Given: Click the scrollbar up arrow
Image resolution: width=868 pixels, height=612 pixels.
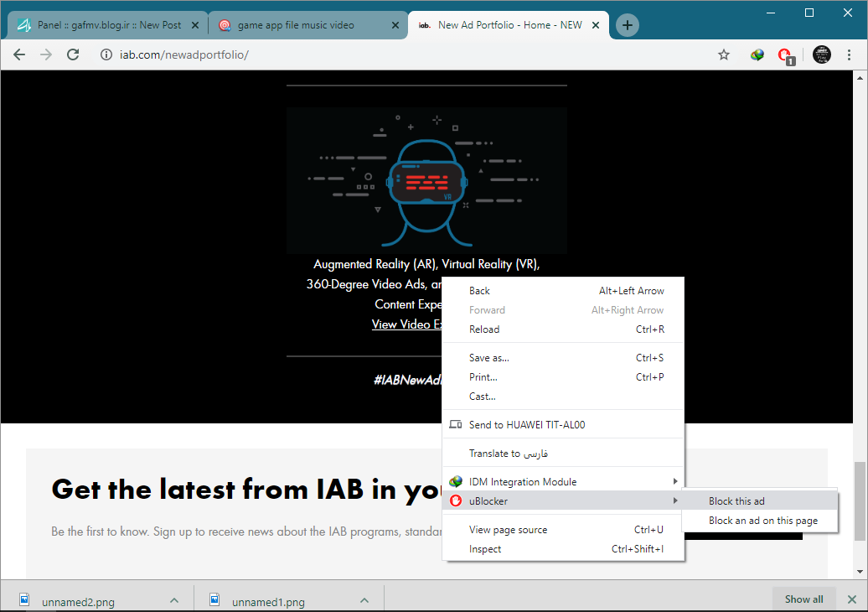Looking at the screenshot, I should click(860, 78).
